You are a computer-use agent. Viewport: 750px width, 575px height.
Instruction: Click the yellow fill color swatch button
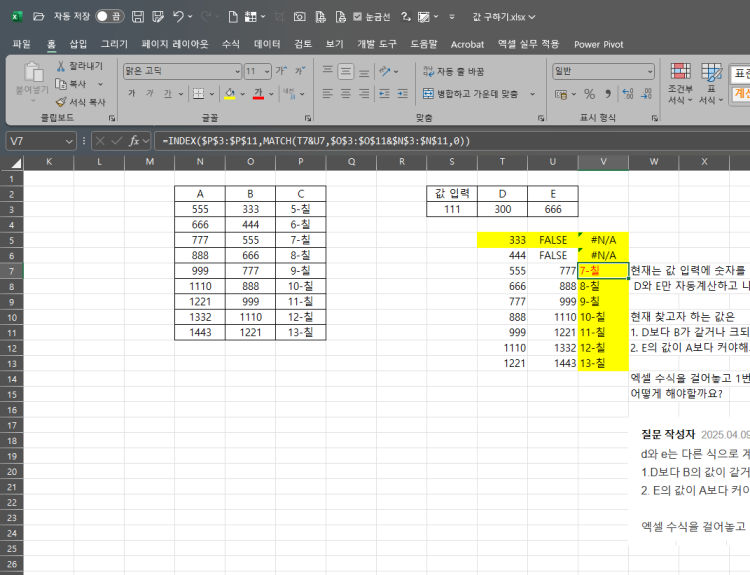tap(229, 94)
